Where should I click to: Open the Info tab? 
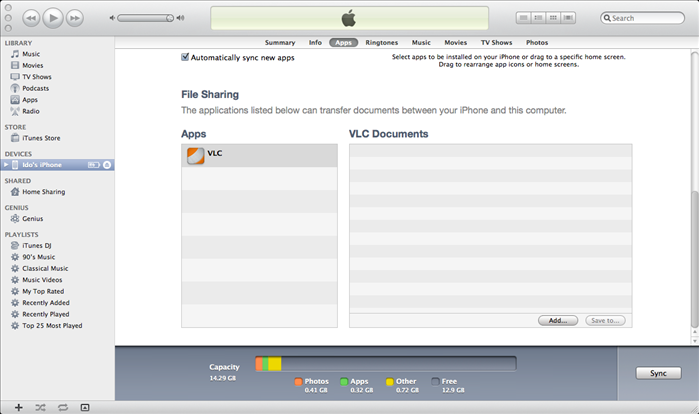[315, 42]
